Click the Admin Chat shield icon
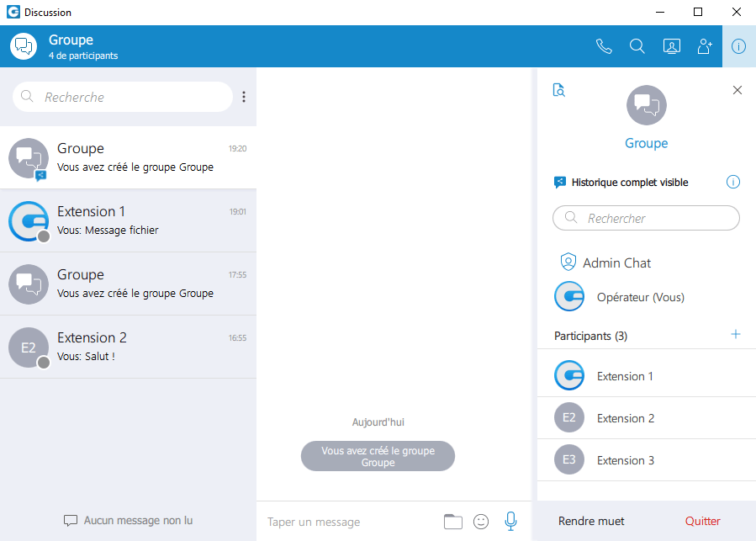This screenshot has width=756, height=541. [568, 262]
